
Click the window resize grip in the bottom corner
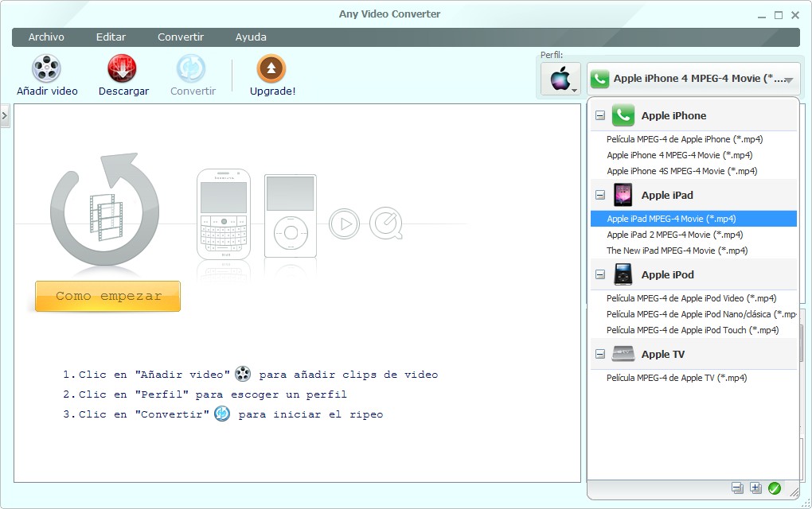(x=806, y=503)
